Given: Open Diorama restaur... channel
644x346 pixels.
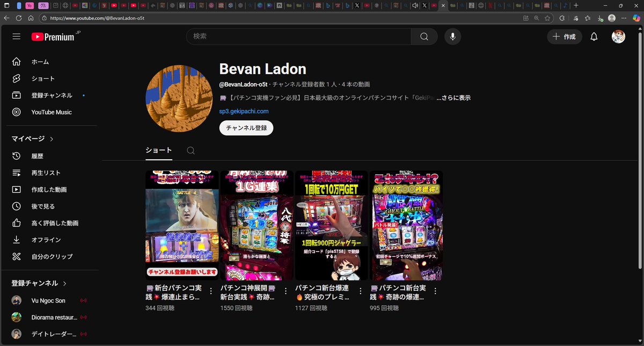Looking at the screenshot, I should point(48,317).
